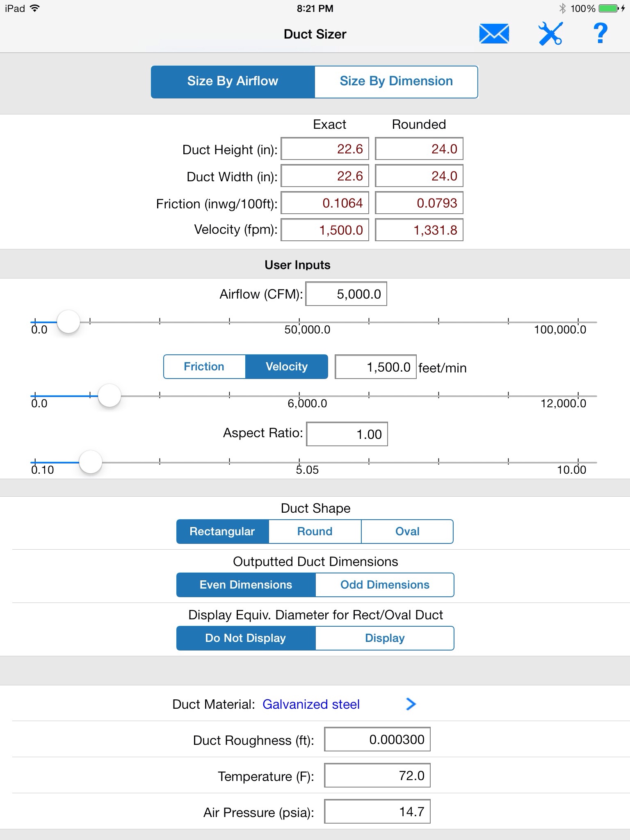This screenshot has height=840, width=630.
Task: Tap the Bluetooth icon in status bar
Action: [562, 8]
